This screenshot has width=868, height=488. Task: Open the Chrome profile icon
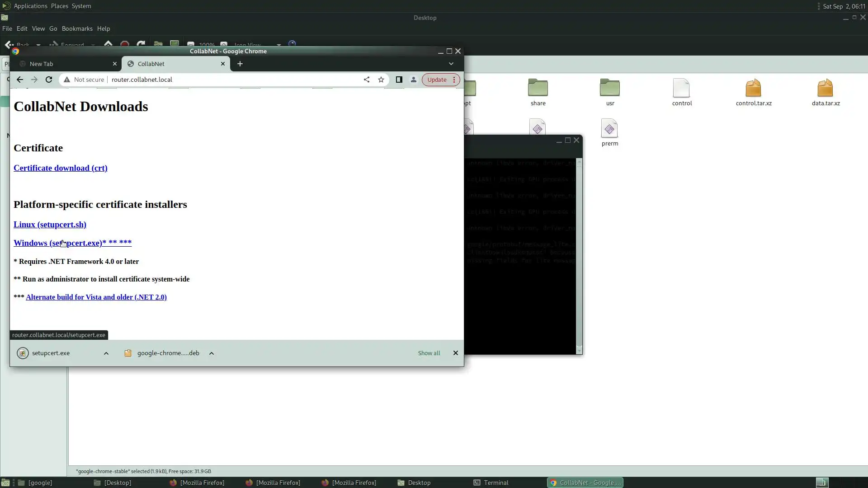click(x=413, y=80)
